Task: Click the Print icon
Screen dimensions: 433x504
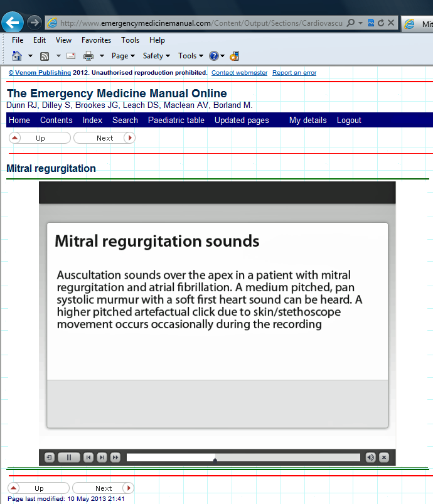Action: click(88, 56)
